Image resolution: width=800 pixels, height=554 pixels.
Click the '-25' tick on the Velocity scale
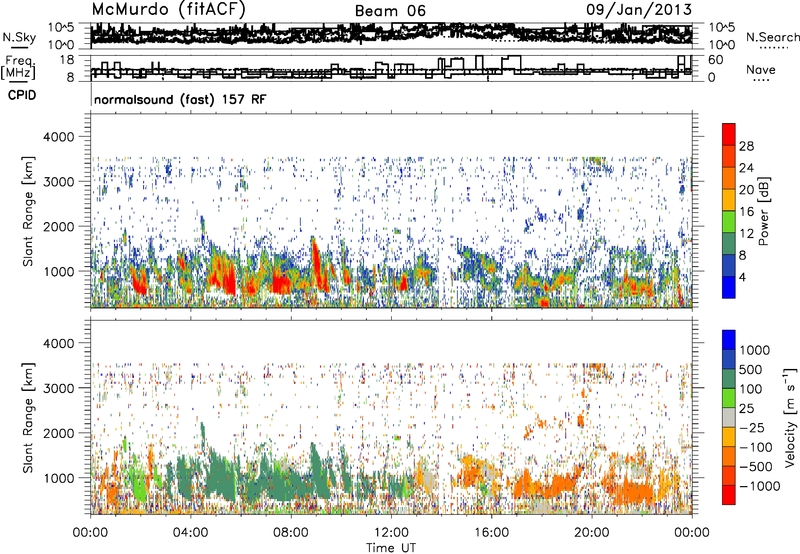tap(752, 427)
